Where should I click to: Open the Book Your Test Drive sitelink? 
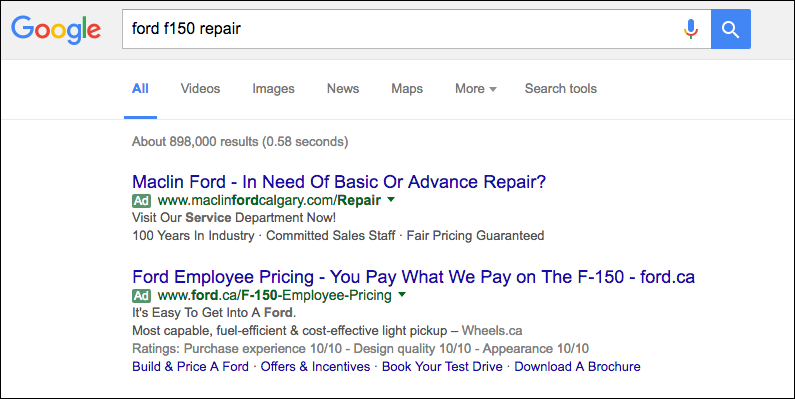442,367
